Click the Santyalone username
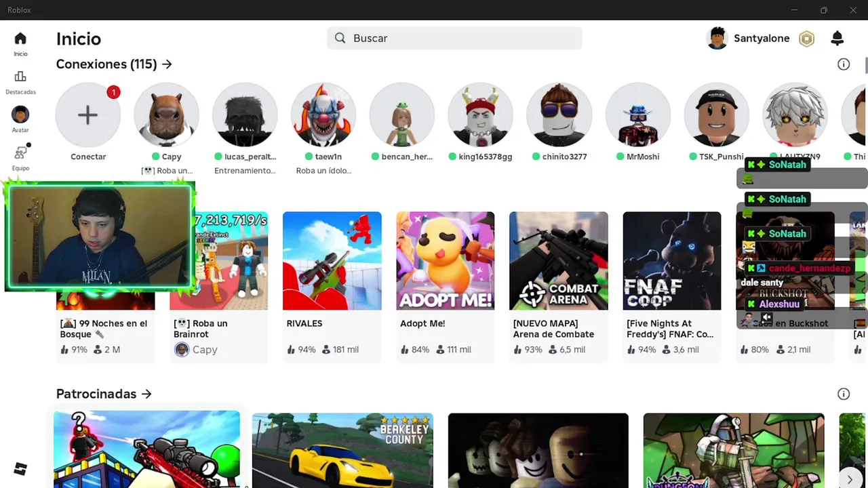 [x=762, y=39]
